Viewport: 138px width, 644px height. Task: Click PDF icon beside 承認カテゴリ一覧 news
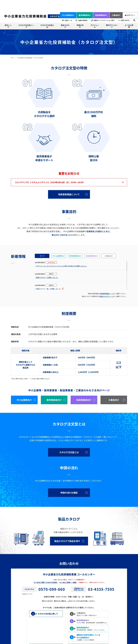click(x=63, y=289)
